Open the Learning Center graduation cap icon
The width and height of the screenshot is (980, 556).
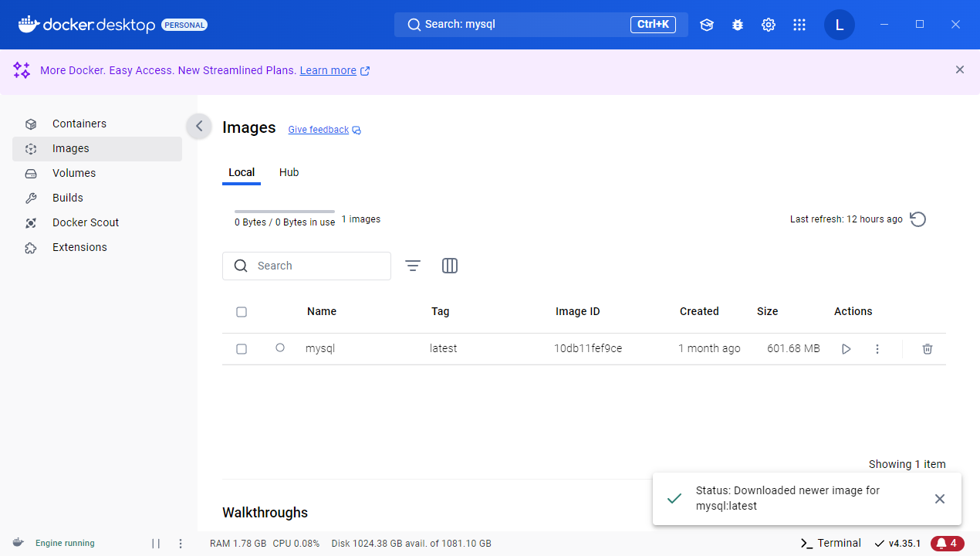pyautogui.click(x=707, y=25)
